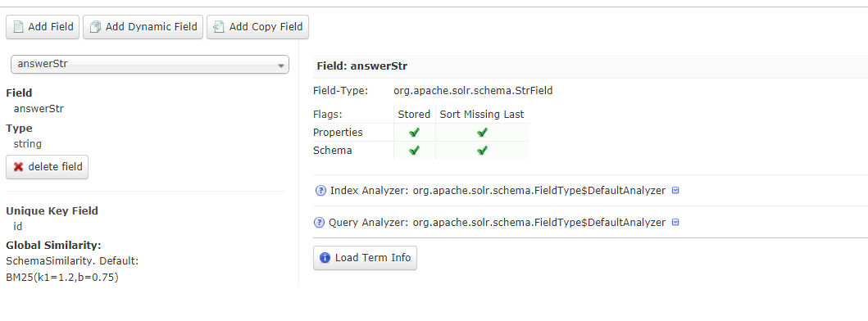This screenshot has width=868, height=321.
Task: Click the red X delete icon
Action: (x=18, y=166)
